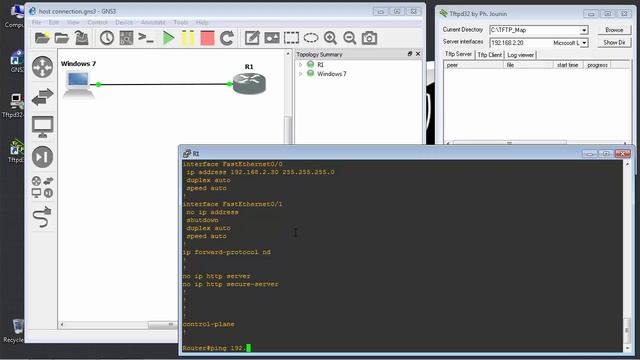Browse switches in the device sidebar
640x360 pixels.
coord(42,97)
